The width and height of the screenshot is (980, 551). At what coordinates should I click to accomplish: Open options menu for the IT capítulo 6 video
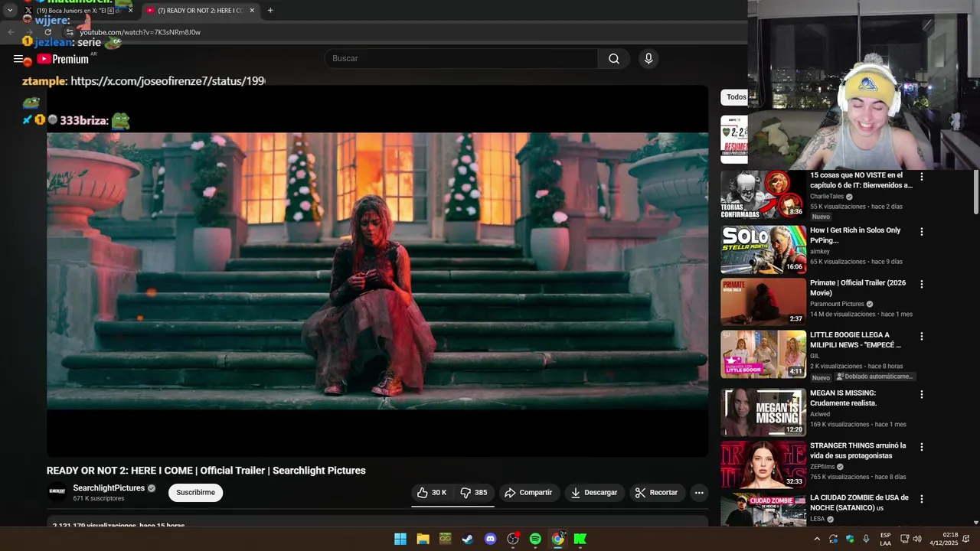click(x=922, y=177)
